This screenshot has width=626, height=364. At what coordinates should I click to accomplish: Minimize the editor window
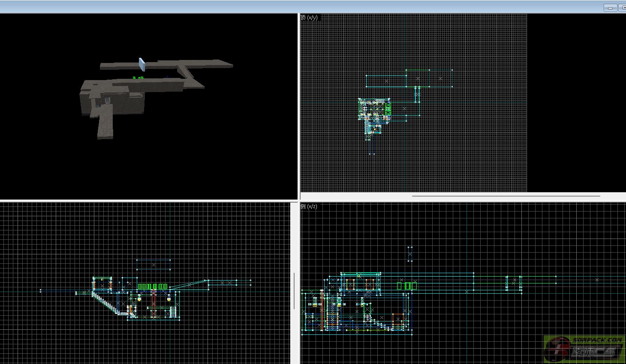click(610, 8)
